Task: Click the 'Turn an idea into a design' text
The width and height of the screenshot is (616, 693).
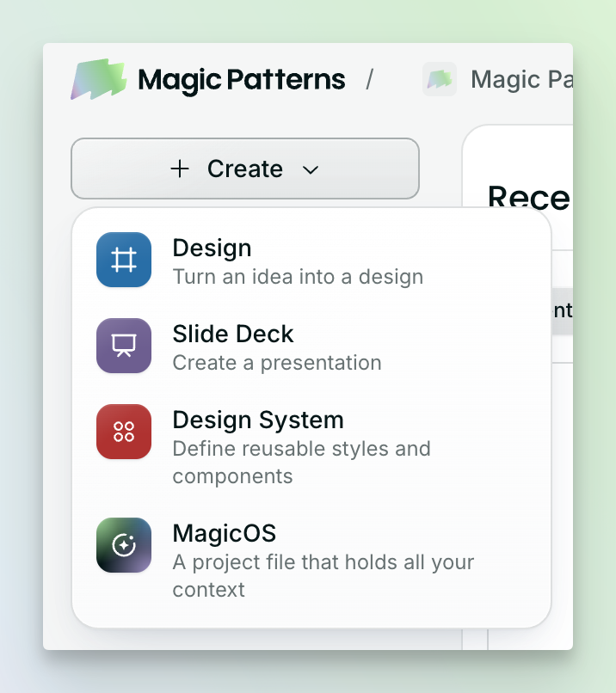Action: coord(298,277)
